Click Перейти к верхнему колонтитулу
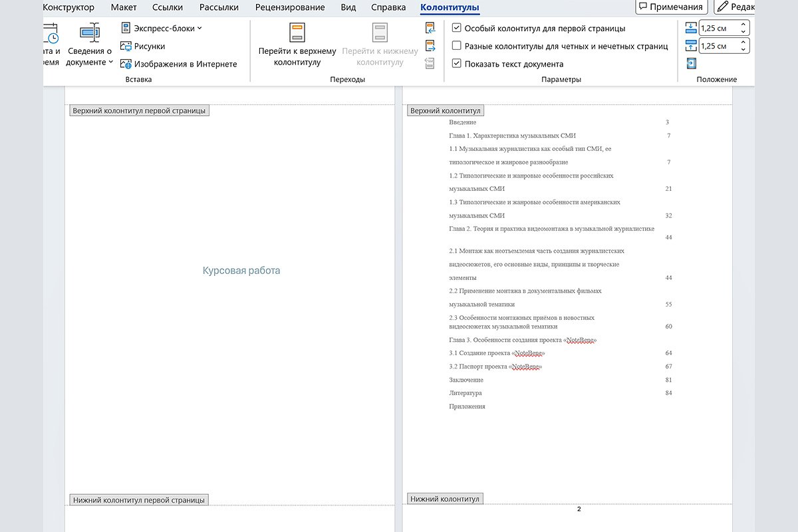This screenshot has height=532, width=798. [x=297, y=45]
